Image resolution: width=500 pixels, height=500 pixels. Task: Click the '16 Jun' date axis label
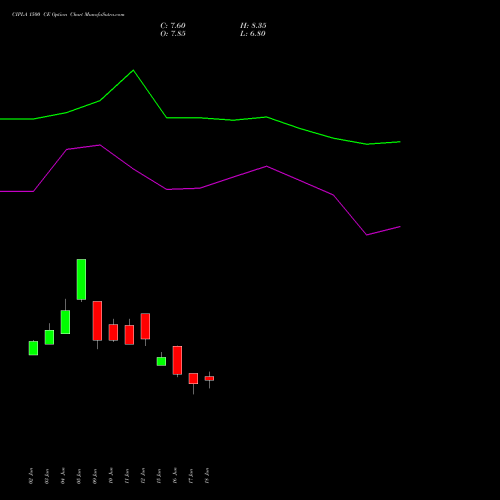(175, 476)
